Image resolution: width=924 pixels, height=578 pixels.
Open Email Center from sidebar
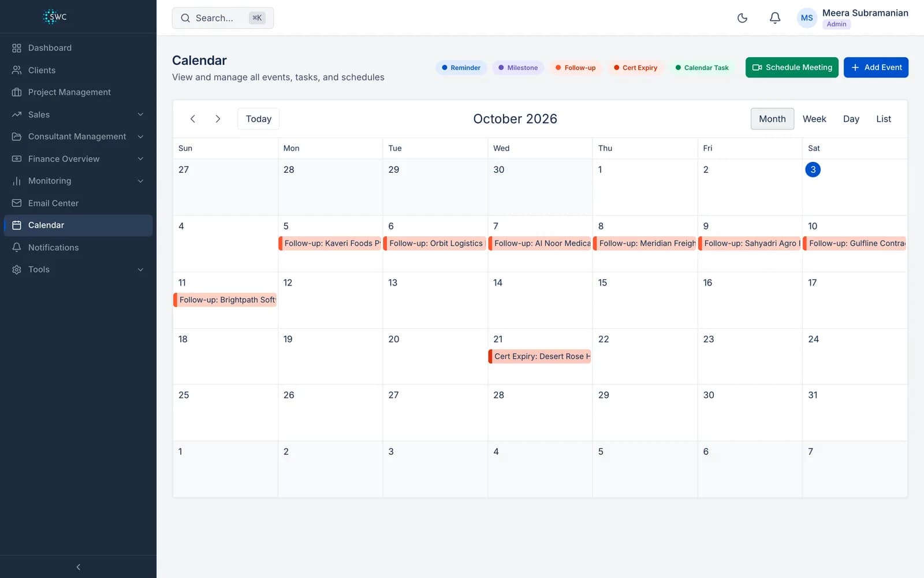pyautogui.click(x=78, y=203)
